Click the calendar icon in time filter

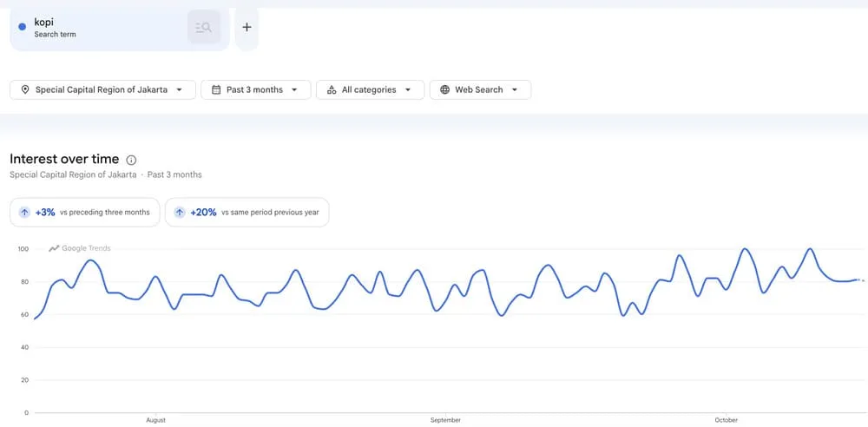click(216, 89)
